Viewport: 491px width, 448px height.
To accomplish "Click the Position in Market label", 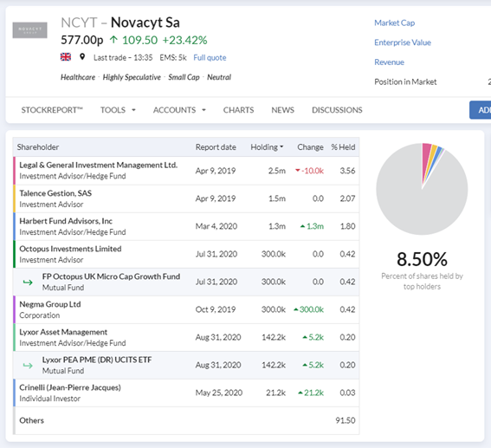I will click(405, 81).
